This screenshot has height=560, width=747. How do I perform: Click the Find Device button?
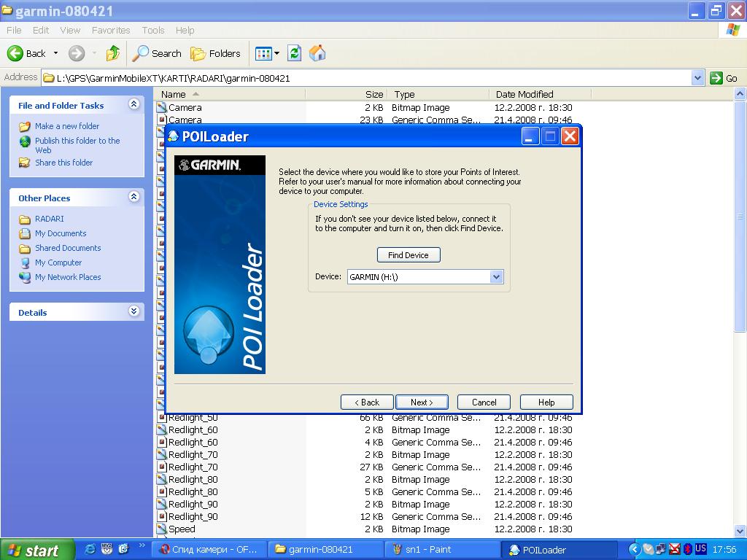(x=409, y=255)
